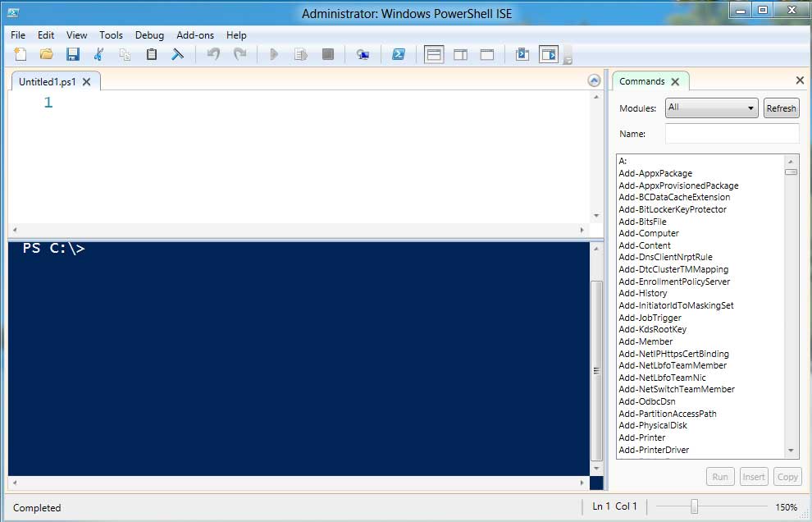
Task: Click the Copy button in Commands pane
Action: point(787,476)
